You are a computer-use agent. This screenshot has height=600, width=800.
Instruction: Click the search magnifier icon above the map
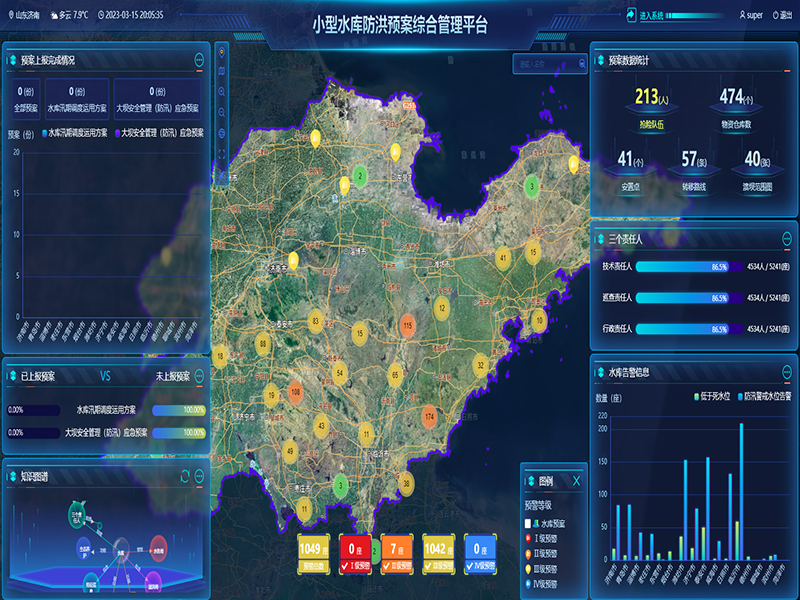tap(582, 63)
